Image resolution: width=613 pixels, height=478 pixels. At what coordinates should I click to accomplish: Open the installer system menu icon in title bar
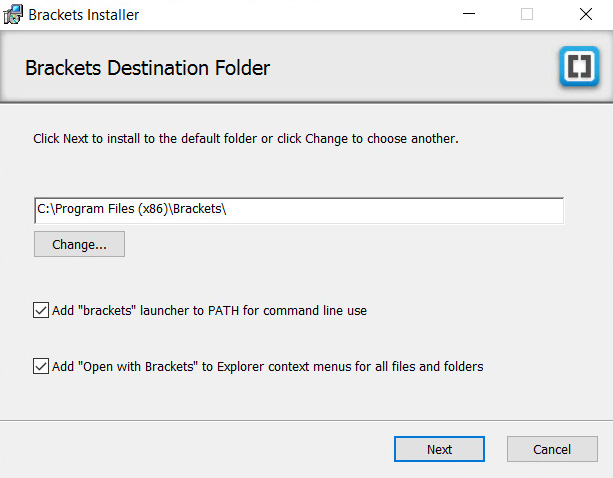pos(13,14)
